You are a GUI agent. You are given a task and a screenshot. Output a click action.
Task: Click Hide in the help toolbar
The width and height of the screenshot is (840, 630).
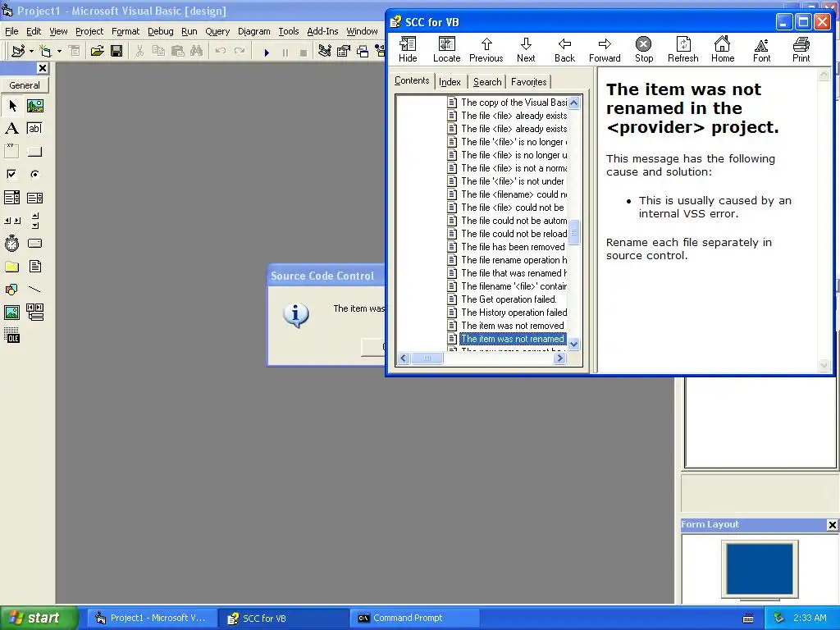click(x=408, y=50)
